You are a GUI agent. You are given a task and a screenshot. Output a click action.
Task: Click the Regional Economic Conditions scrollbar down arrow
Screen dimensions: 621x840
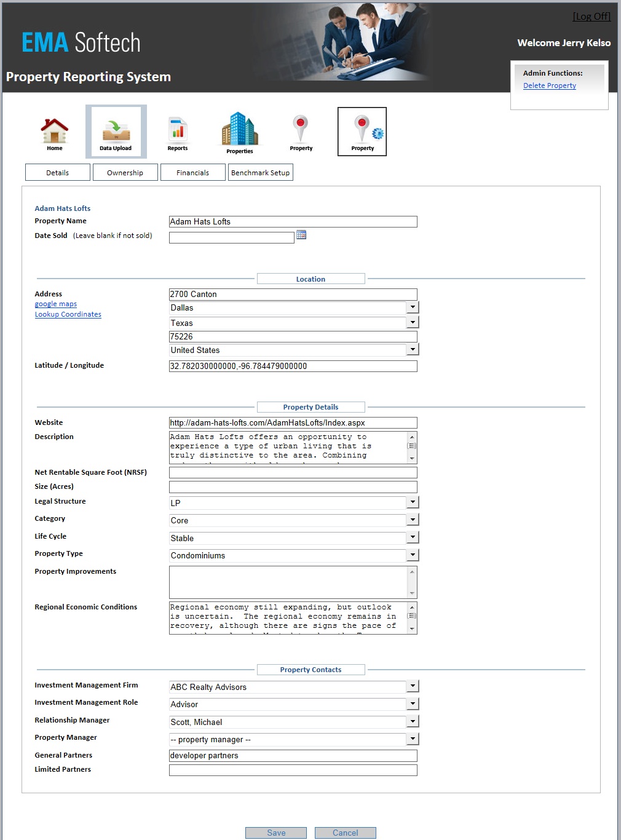(412, 629)
